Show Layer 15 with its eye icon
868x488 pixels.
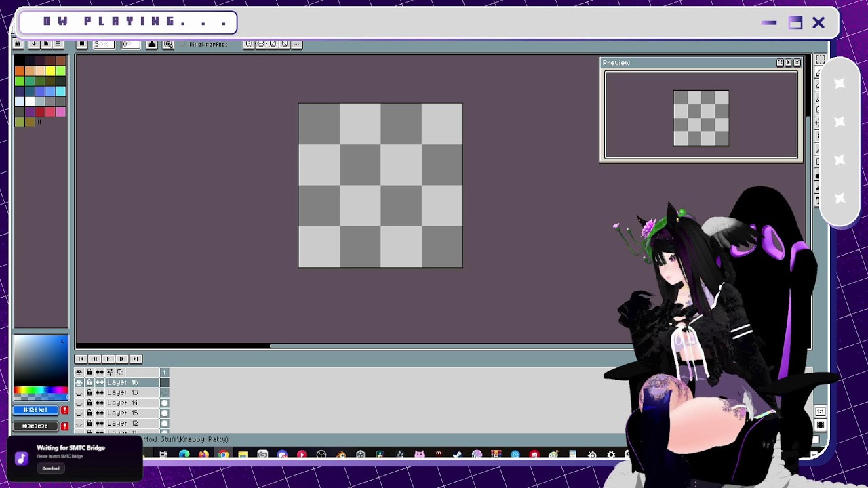pos(79,413)
